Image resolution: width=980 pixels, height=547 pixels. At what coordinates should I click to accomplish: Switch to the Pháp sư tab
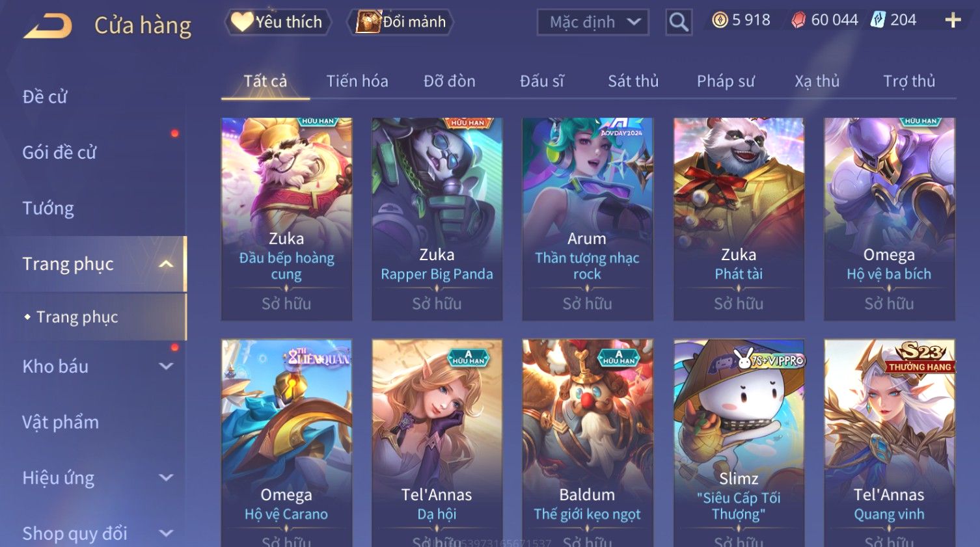(x=726, y=81)
